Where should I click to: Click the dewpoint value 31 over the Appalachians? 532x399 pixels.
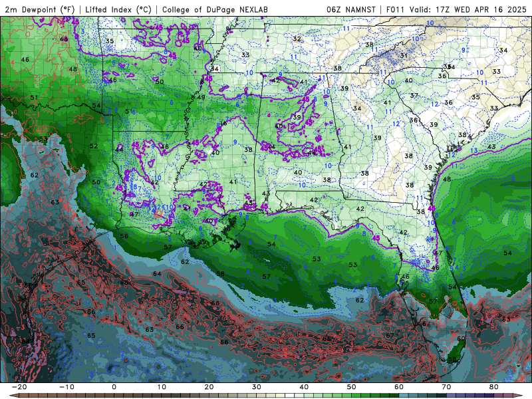(404, 56)
